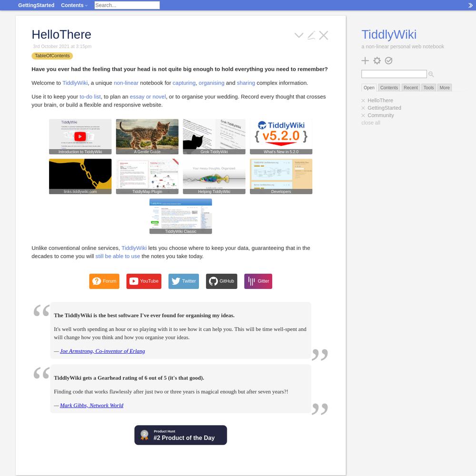Click the blue Twitter button
Image resolution: width=476 pixels, height=476 pixels.
click(x=184, y=281)
